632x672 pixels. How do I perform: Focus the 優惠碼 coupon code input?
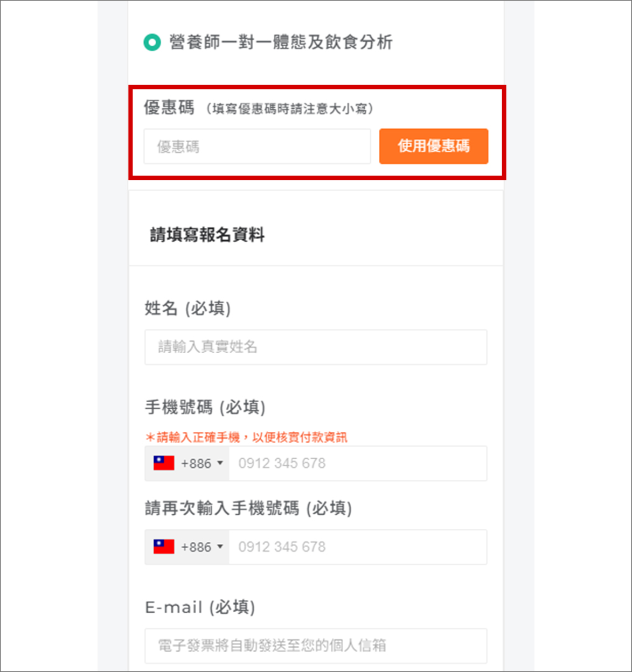(257, 146)
